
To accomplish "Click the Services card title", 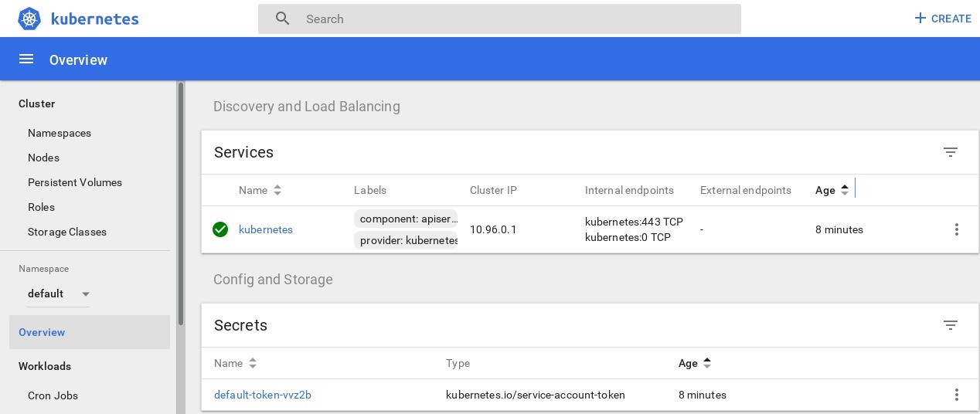I will coord(243,152).
